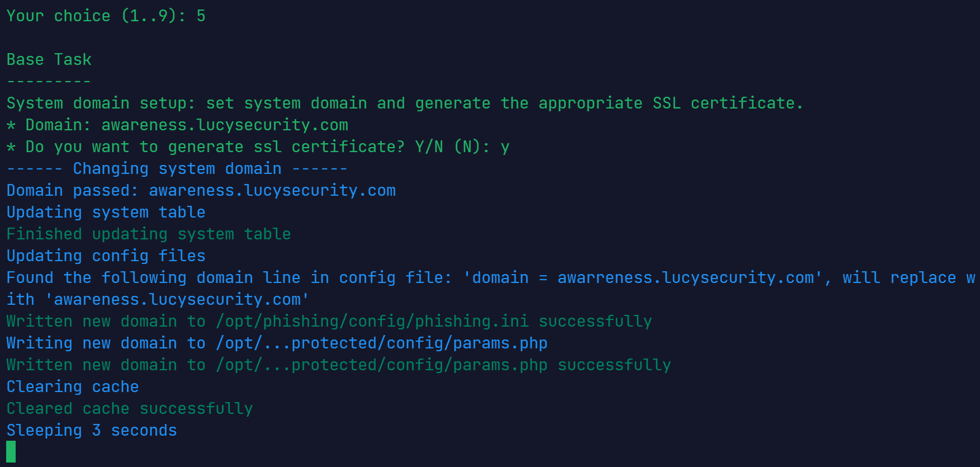
Task: Click the green terminal cursor block
Action: coord(11,452)
